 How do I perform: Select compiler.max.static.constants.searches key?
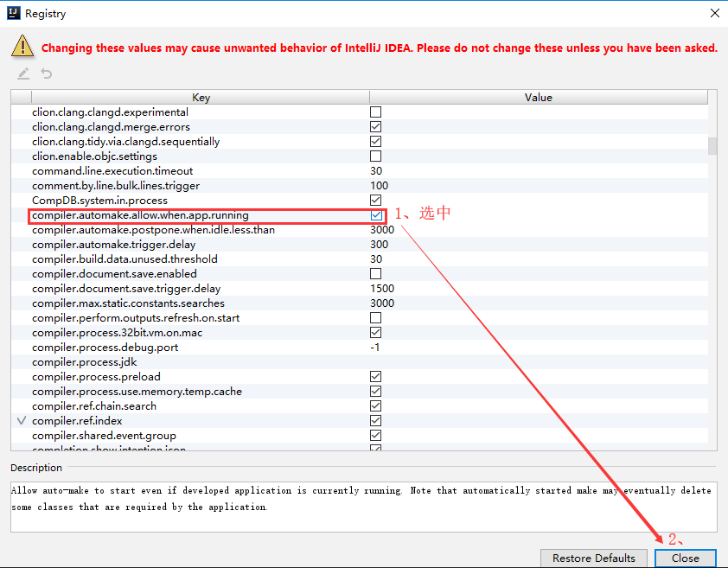coord(128,303)
